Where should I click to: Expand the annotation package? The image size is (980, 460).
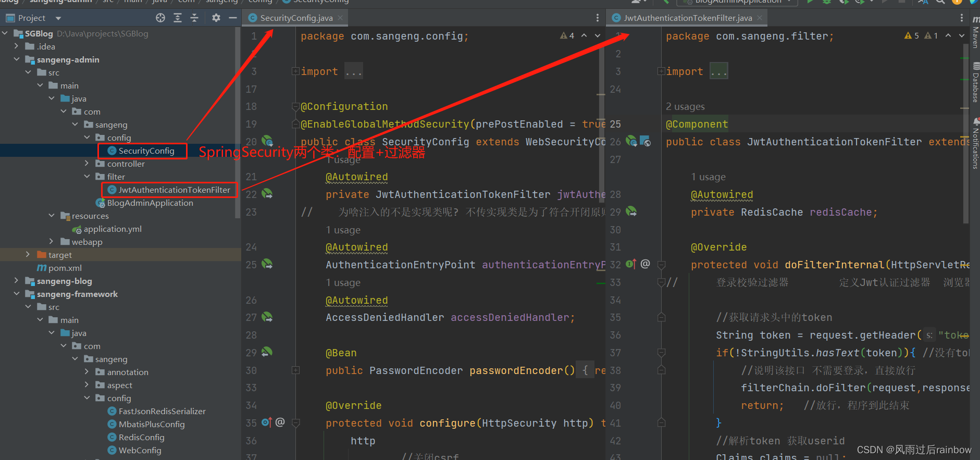pyautogui.click(x=86, y=372)
